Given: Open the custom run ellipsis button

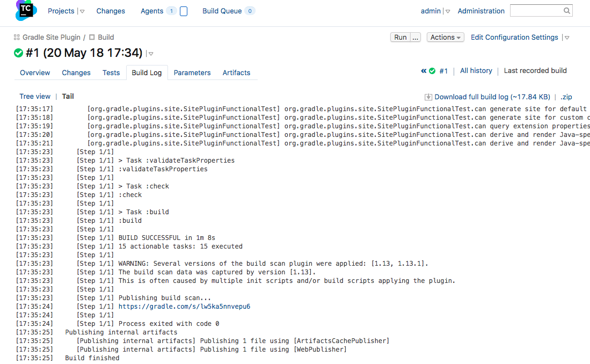Looking at the screenshot, I should (x=415, y=38).
